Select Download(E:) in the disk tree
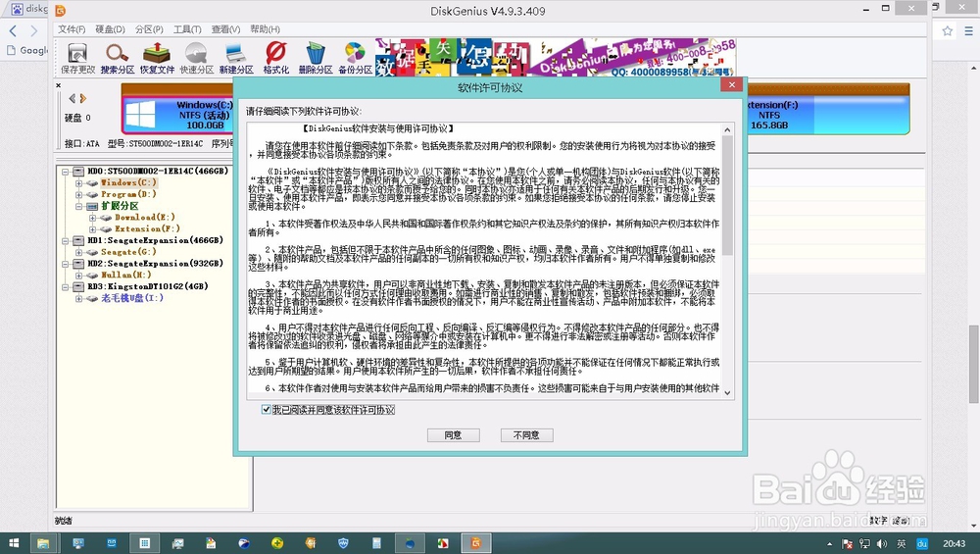980x554 pixels. [145, 217]
